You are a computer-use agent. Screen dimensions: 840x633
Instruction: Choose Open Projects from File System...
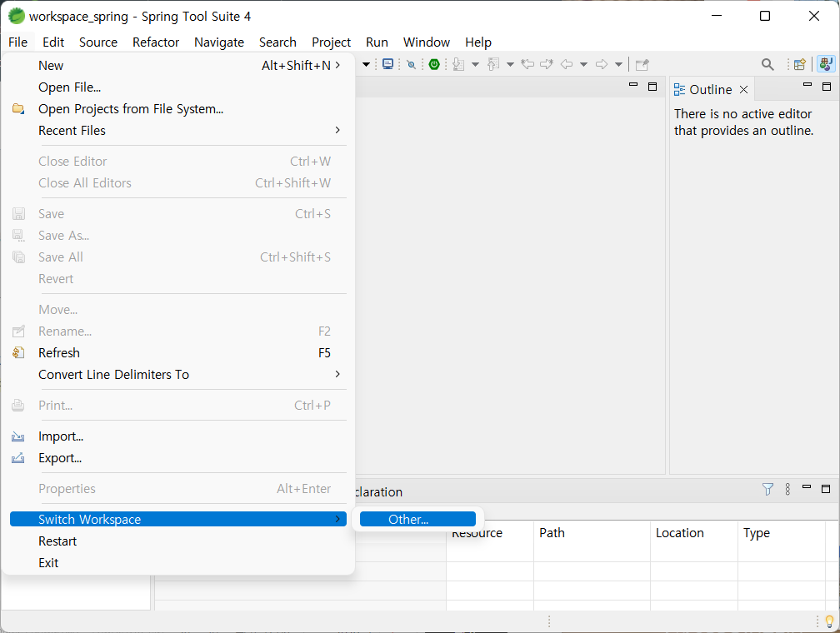click(177, 109)
